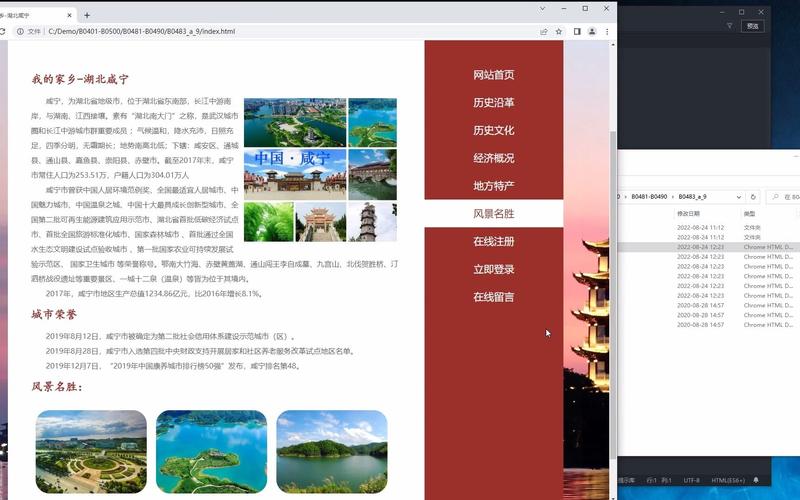Select the highlighted 2022-08-24 12:23 file row
The image size is (800, 500).
tap(709, 247)
